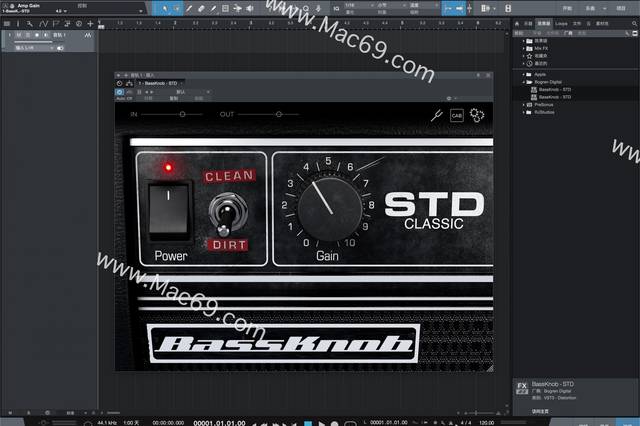Expand the Mix FX folder
Image resolution: width=640 pixels, height=426 pixels.
click(x=524, y=49)
